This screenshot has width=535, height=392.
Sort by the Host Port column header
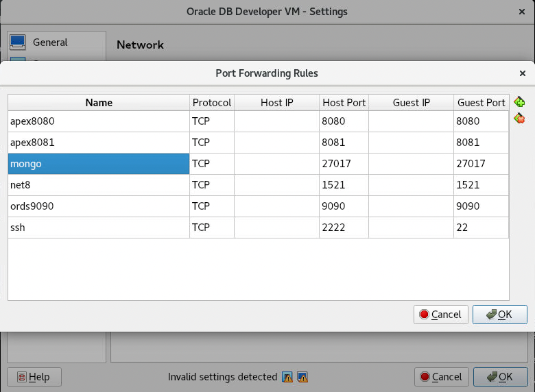(344, 103)
